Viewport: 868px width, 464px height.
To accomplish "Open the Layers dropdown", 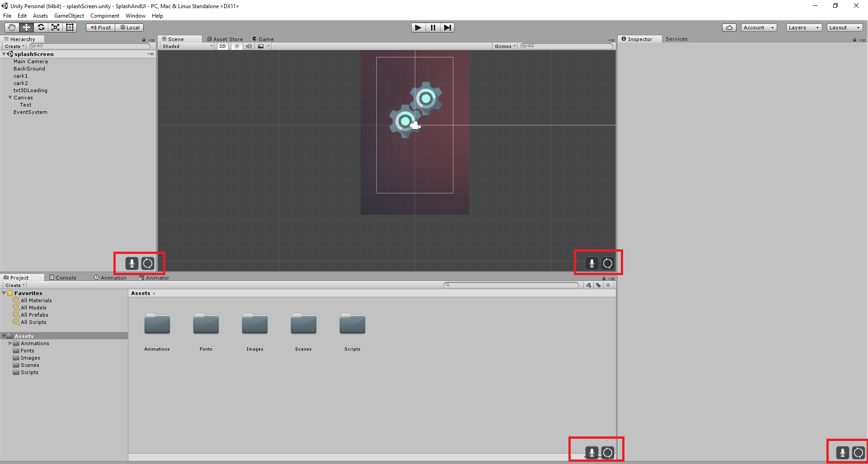I will point(803,27).
